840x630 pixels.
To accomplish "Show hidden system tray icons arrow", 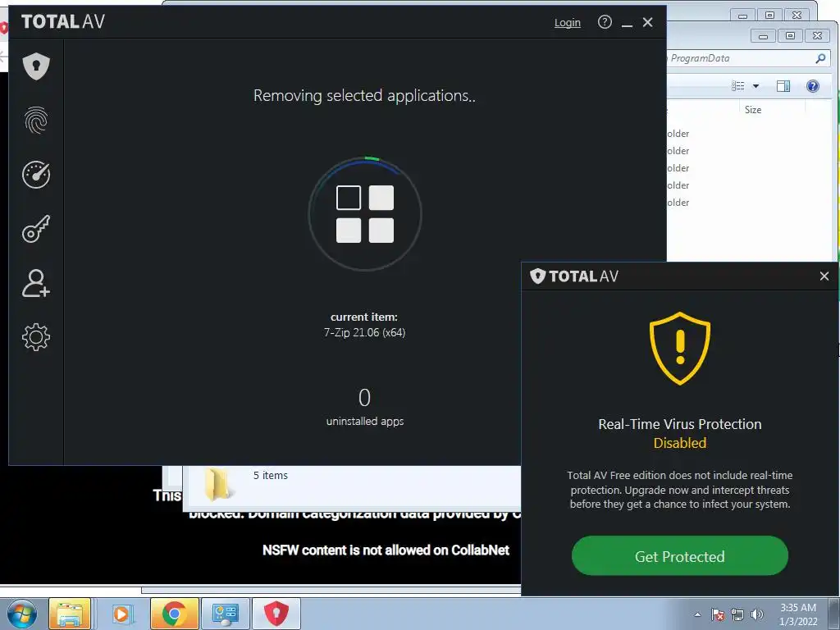I will click(x=697, y=614).
